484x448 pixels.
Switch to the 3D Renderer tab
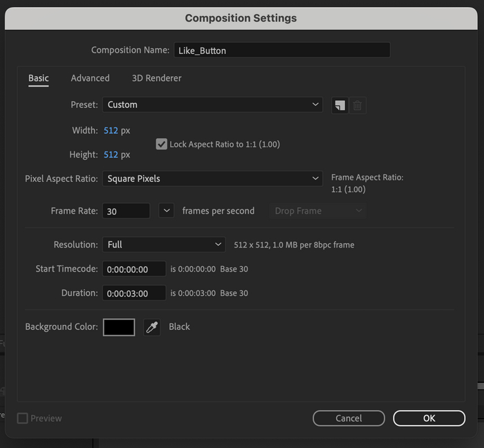(x=157, y=78)
